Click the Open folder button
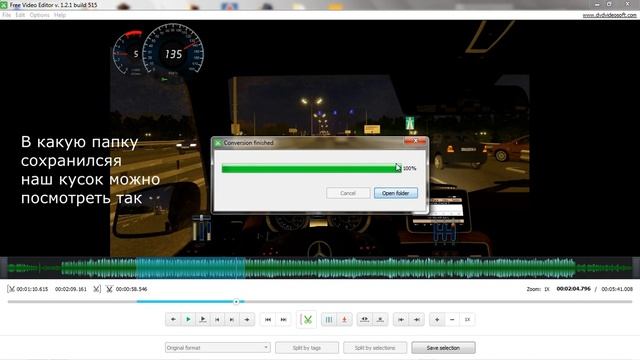The height and width of the screenshot is (360, 640). coord(396,193)
